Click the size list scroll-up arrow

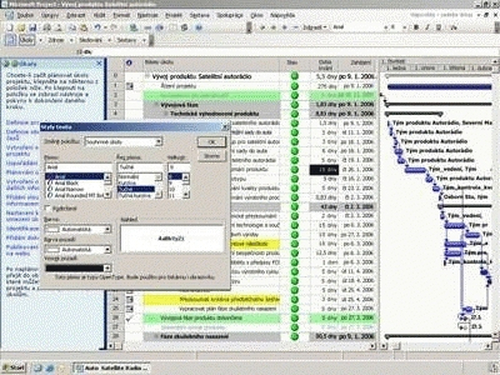click(x=186, y=177)
